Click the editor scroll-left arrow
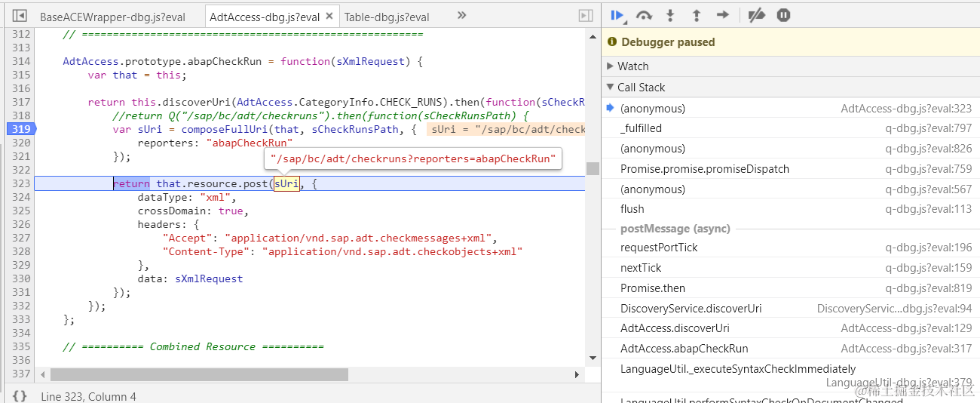 coord(42,374)
